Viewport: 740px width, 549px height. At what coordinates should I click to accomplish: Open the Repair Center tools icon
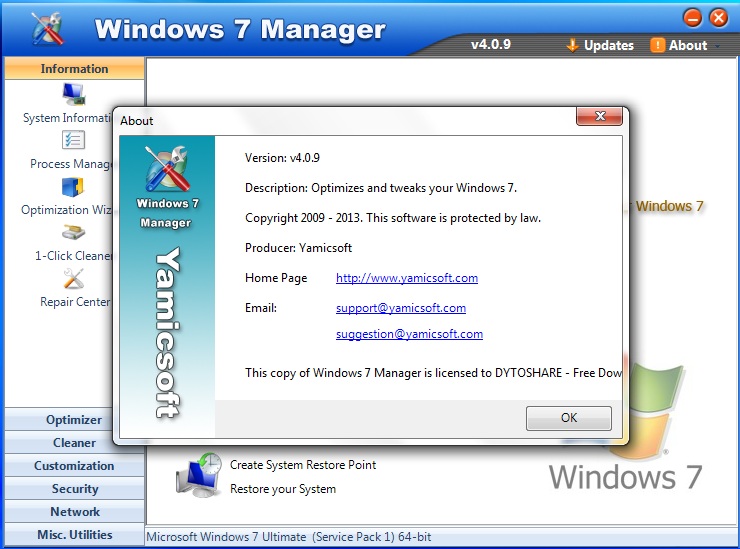tap(74, 279)
